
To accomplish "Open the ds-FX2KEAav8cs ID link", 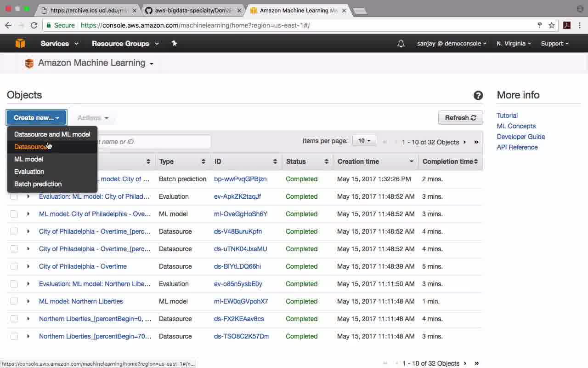I will coord(239,319).
